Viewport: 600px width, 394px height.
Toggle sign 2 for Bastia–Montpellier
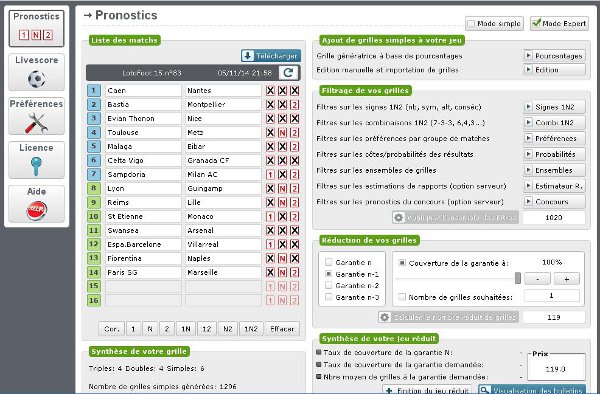(294, 104)
